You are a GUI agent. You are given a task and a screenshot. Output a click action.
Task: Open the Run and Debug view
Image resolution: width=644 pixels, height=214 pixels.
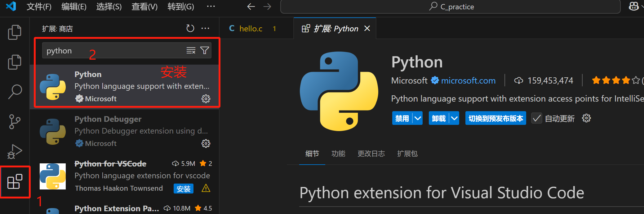tap(15, 152)
